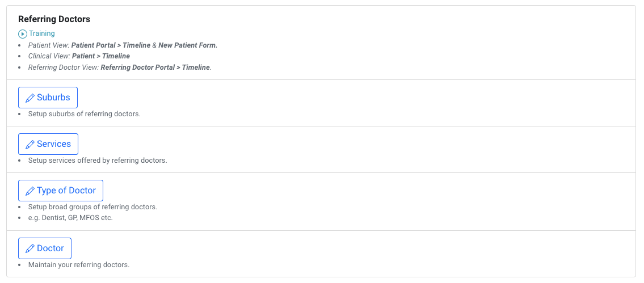The width and height of the screenshot is (644, 283).
Task: Click 'Setup services offered by referring doctors' text
Action: coord(97,160)
